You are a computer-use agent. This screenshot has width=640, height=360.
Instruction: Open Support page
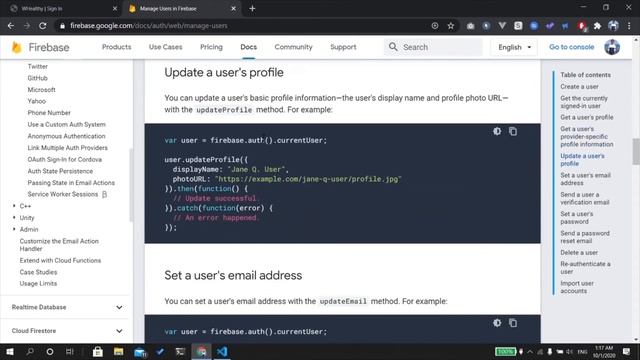click(343, 47)
